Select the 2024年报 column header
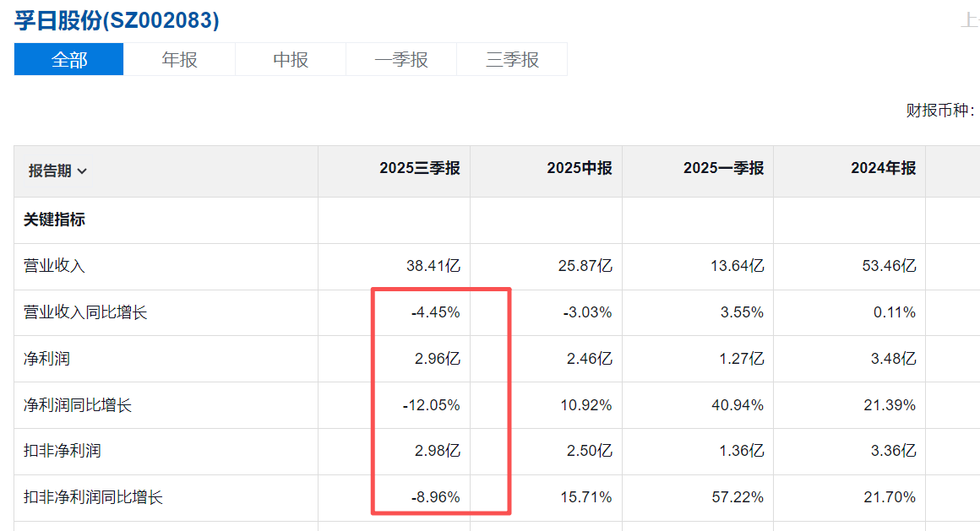This screenshot has height=531, width=980. (x=883, y=169)
